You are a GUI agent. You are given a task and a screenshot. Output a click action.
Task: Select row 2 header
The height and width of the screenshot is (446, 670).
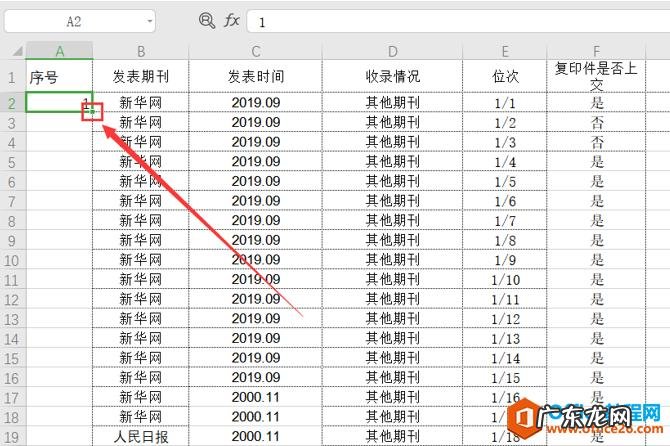(12, 103)
